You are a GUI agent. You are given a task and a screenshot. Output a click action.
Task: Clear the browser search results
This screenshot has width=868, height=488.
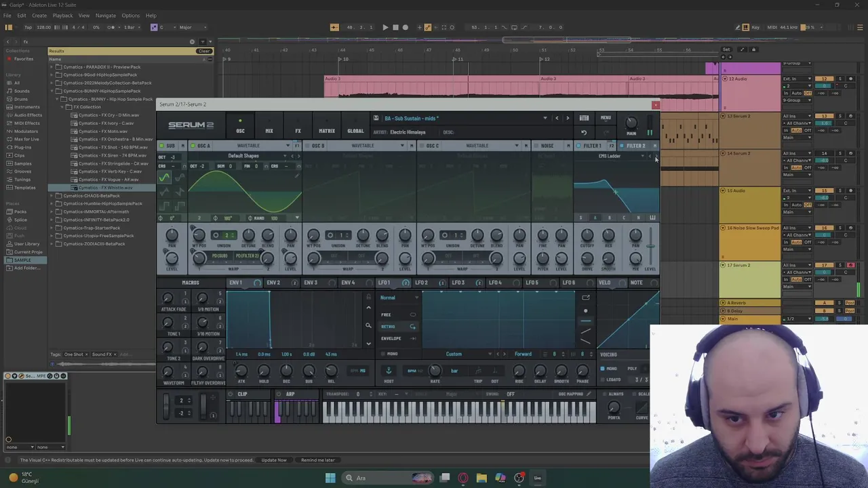204,51
